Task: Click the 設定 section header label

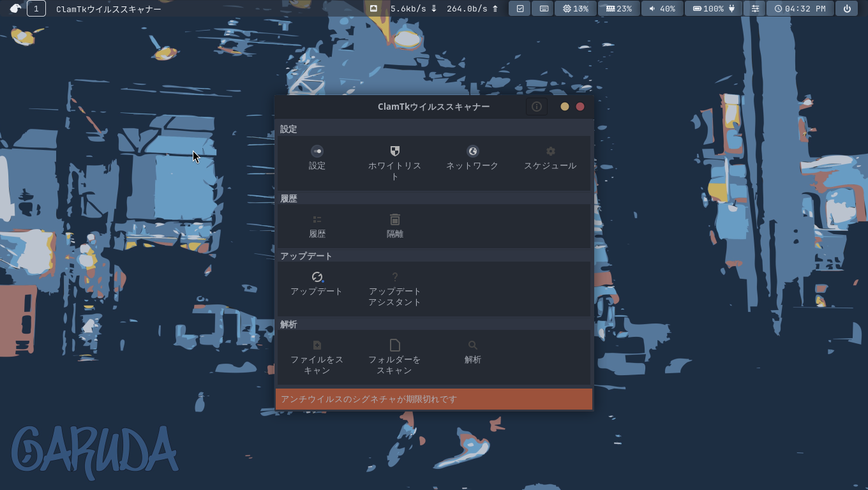Action: point(288,129)
